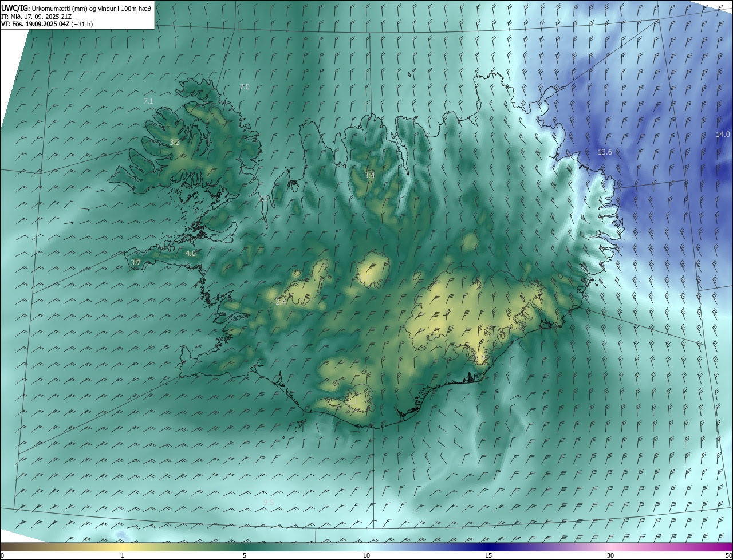Viewport: 733px width, 560px height.
Task: Click the 7.1 value label on the map
Action: click(x=148, y=101)
